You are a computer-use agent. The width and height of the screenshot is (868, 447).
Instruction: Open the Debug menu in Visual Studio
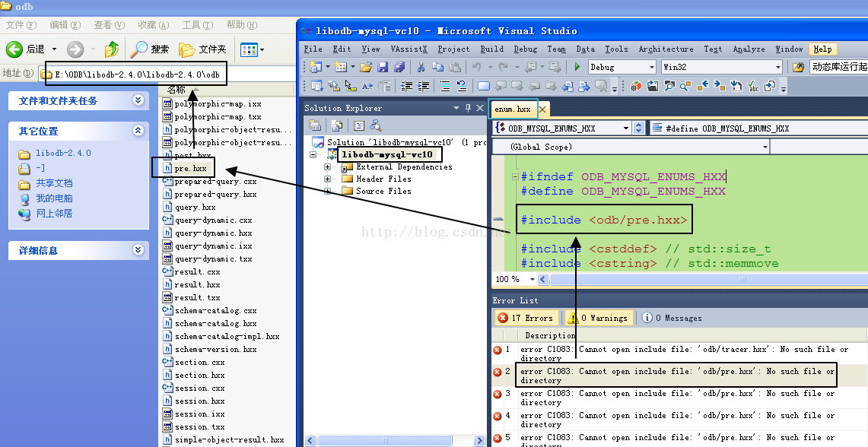[x=526, y=49]
